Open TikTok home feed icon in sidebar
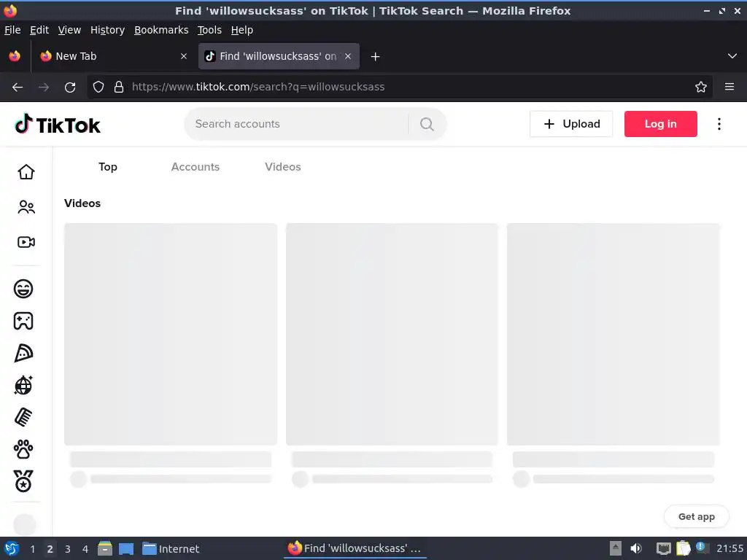 pyautogui.click(x=26, y=172)
